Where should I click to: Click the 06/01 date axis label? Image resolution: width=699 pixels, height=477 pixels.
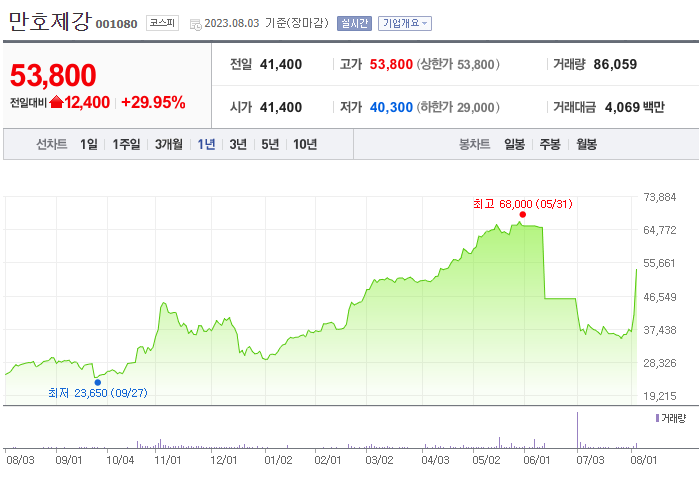pos(536,460)
